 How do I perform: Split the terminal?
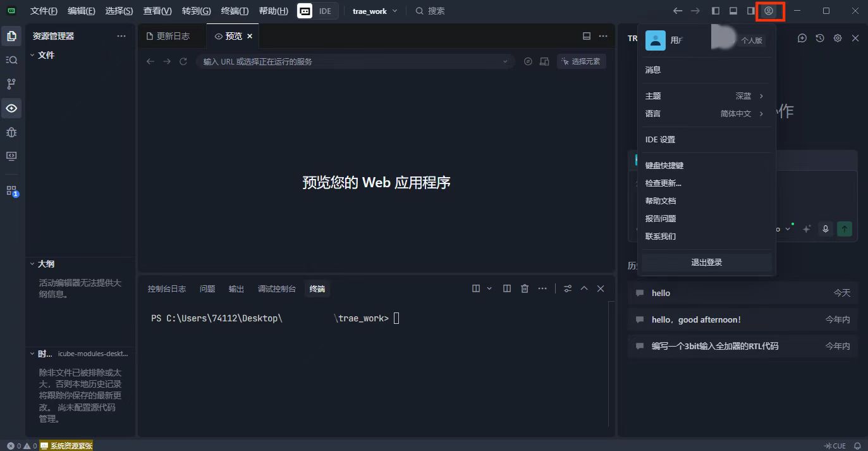(x=507, y=288)
